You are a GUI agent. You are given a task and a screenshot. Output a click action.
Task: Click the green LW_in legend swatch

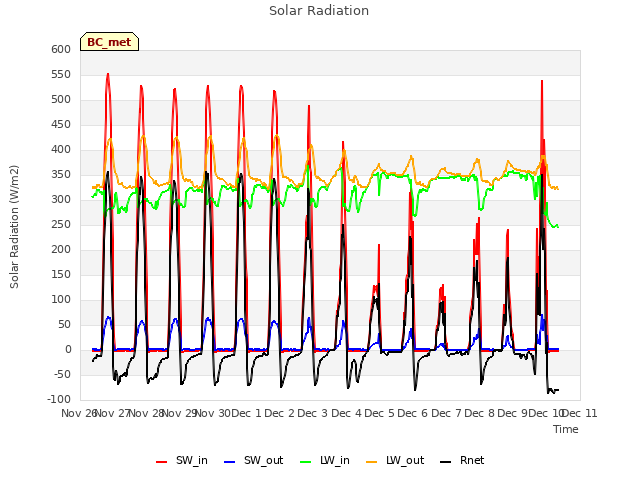(306, 461)
